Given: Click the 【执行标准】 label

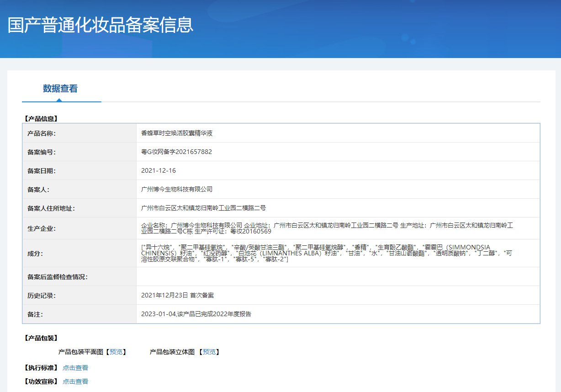Looking at the screenshot, I should click(x=41, y=368).
